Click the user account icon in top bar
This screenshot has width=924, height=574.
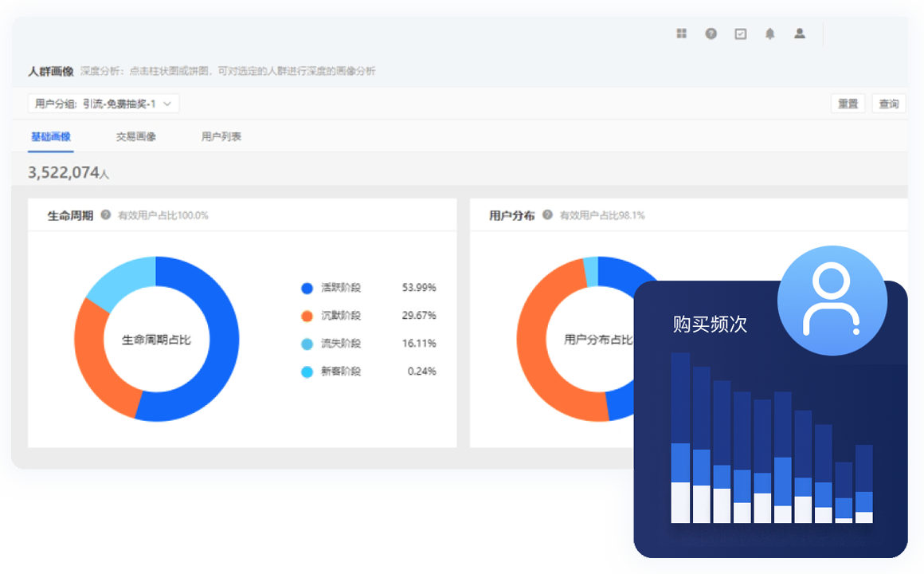tap(800, 33)
